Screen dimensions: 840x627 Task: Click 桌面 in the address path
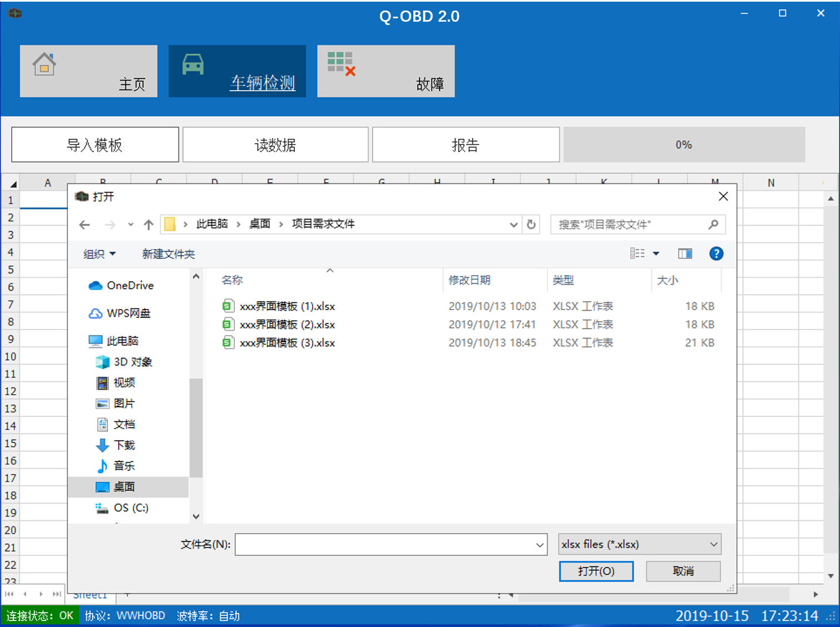260,224
